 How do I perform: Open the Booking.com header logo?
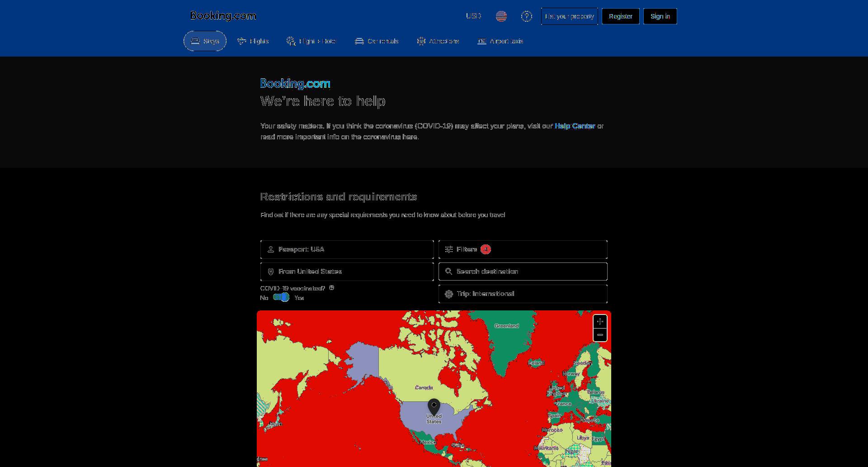[223, 16]
